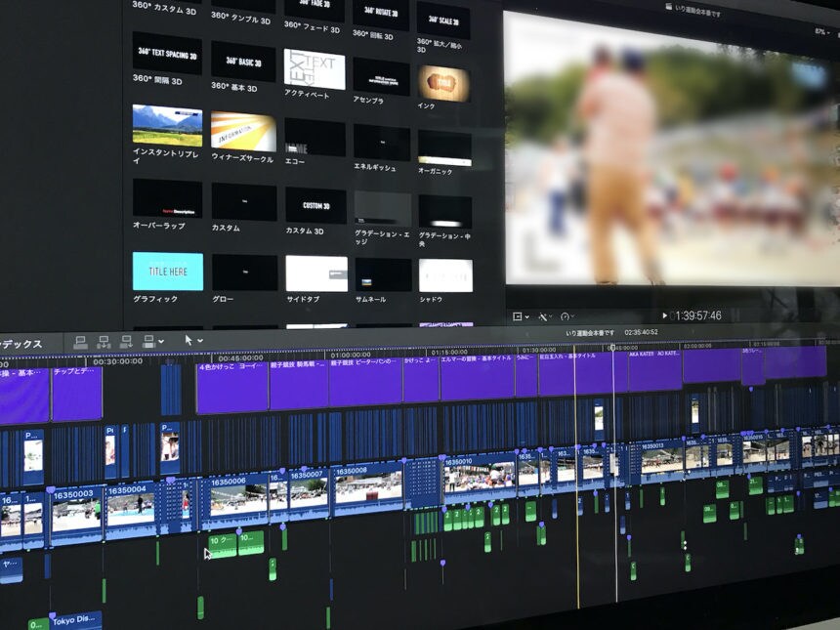Screen dimensions: 840x630
Task: Click the 01:39:57:46 timecode display
Action: pyautogui.click(x=695, y=315)
